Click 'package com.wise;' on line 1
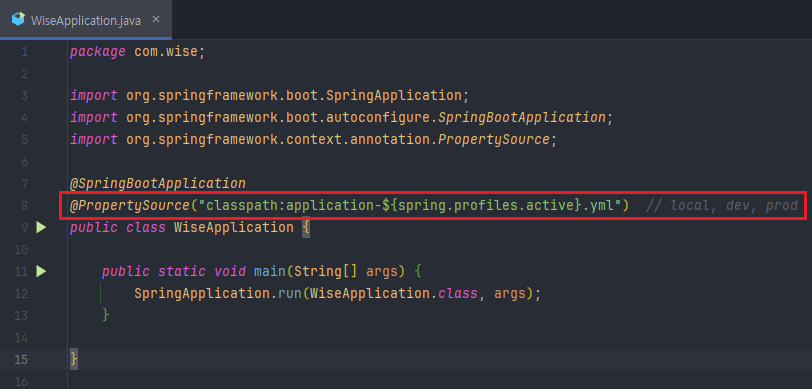The image size is (812, 389). click(x=138, y=52)
